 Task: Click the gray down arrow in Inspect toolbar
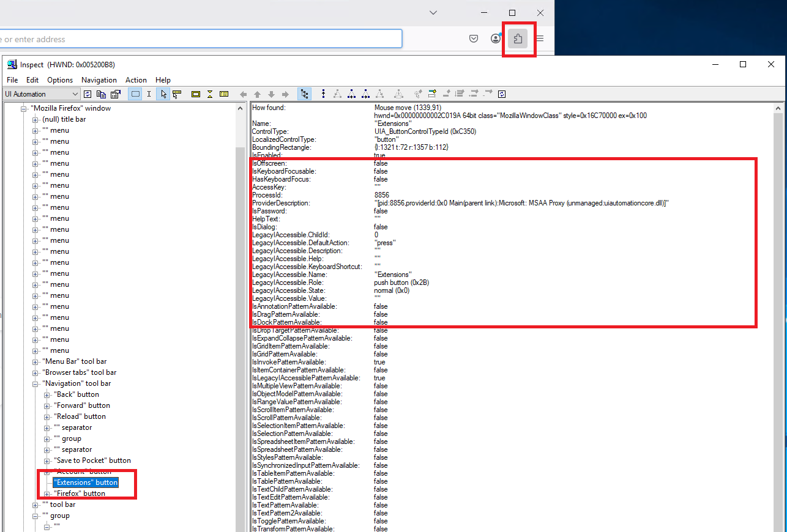[x=271, y=94]
